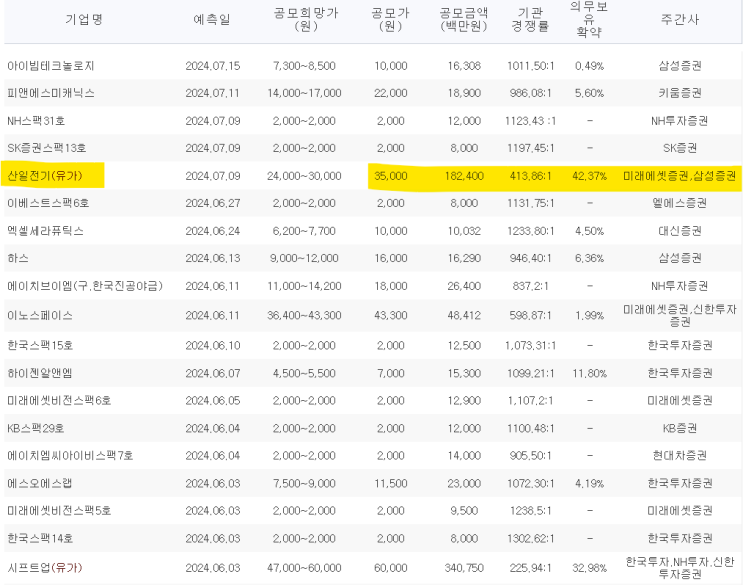This screenshot has width=743, height=585.
Task: Click price range 47,000~60,000
Action: 304,567
